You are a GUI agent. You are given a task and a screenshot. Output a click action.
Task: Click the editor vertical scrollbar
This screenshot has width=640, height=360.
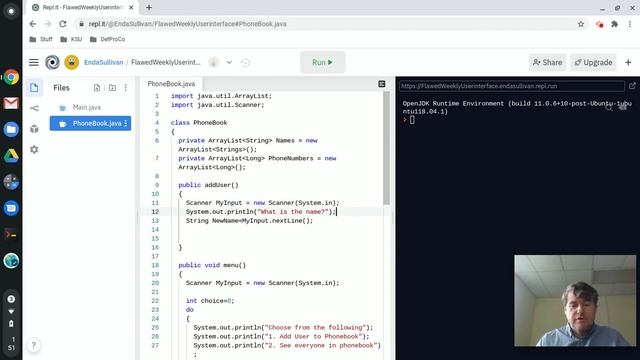386,148
